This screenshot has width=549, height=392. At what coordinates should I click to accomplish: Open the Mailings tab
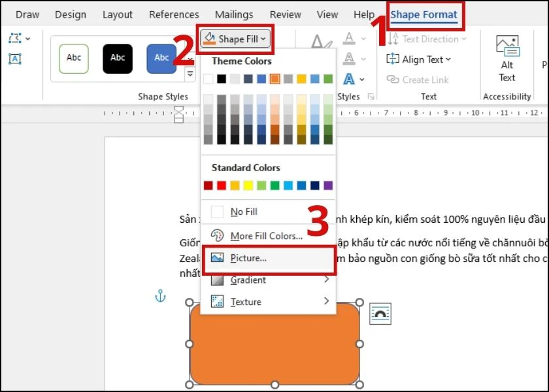(234, 14)
